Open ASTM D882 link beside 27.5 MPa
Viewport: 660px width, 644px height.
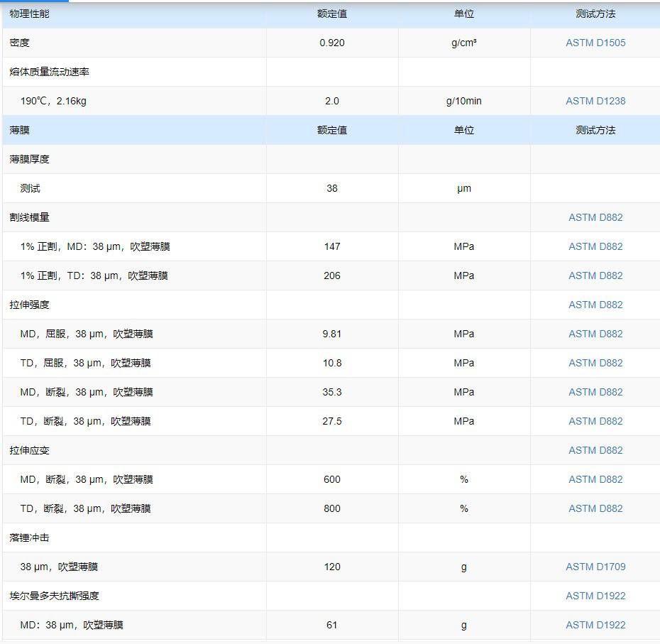[595, 421]
